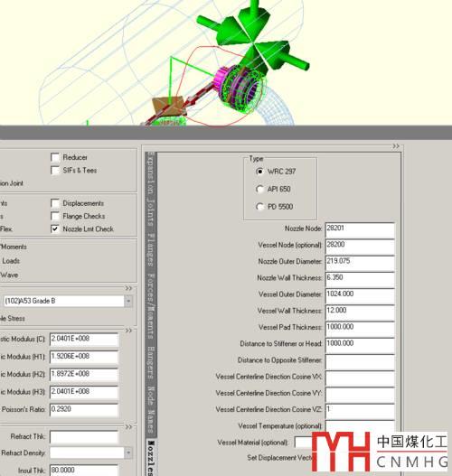Click the Nozzle Node input field
The width and height of the screenshot is (452, 476).
click(x=360, y=230)
